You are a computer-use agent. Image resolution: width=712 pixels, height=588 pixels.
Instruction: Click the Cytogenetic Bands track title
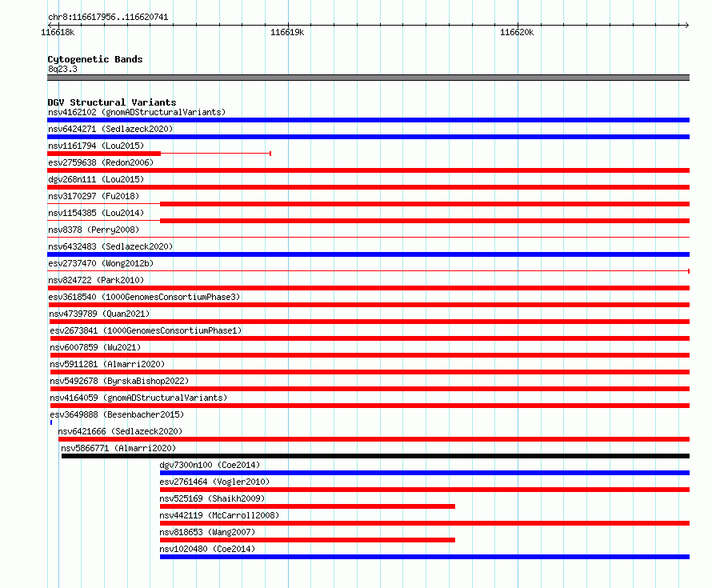click(95, 59)
